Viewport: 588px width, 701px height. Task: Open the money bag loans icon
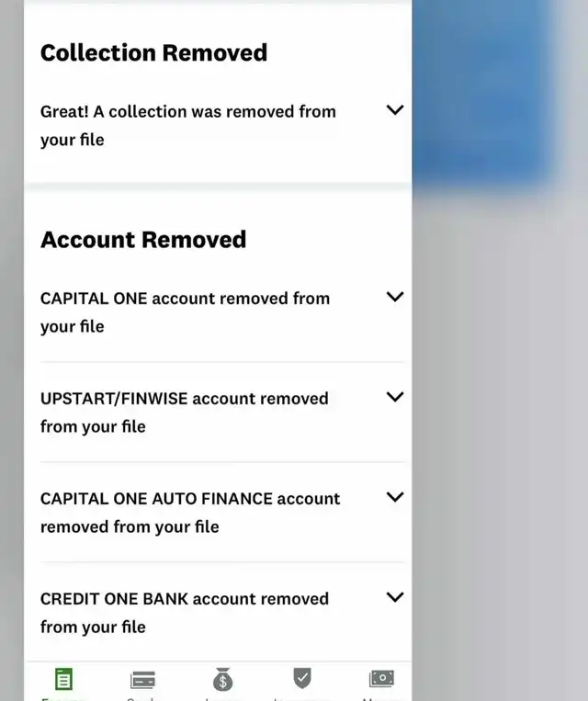coord(222,681)
